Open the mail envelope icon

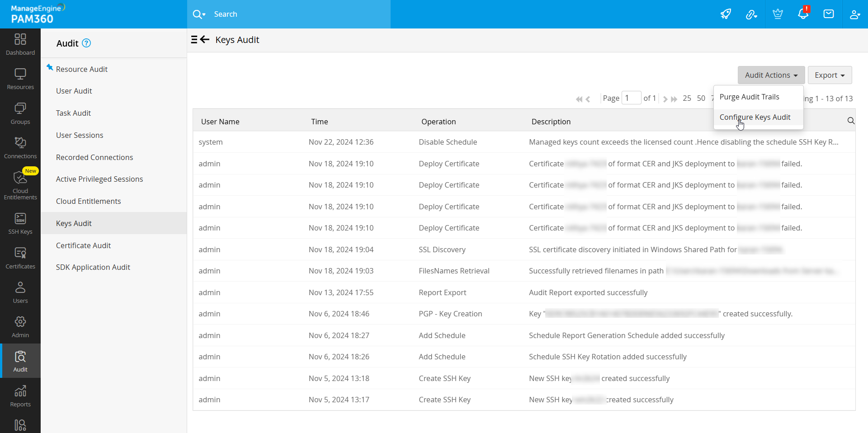[829, 14]
